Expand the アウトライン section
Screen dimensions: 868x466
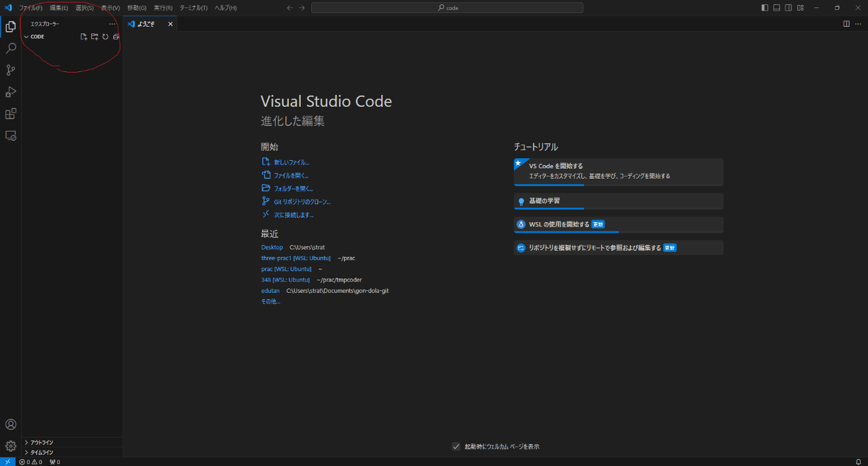[x=72, y=442]
